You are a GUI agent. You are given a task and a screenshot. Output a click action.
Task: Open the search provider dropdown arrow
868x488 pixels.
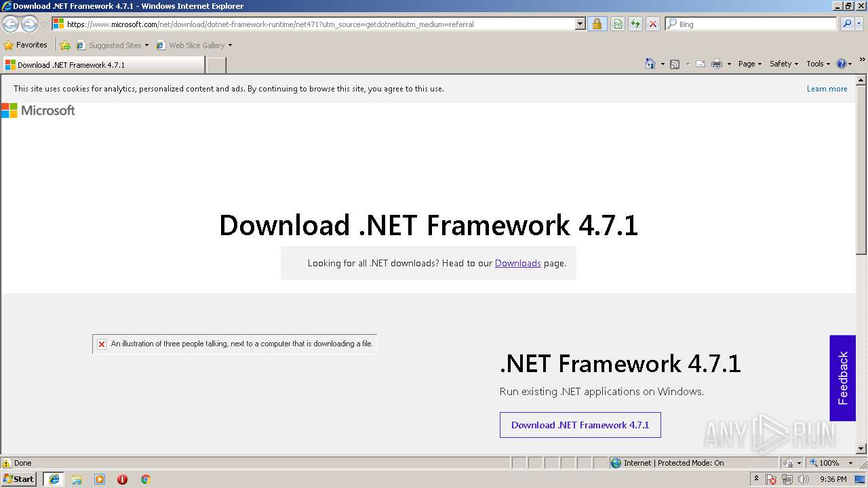(859, 24)
